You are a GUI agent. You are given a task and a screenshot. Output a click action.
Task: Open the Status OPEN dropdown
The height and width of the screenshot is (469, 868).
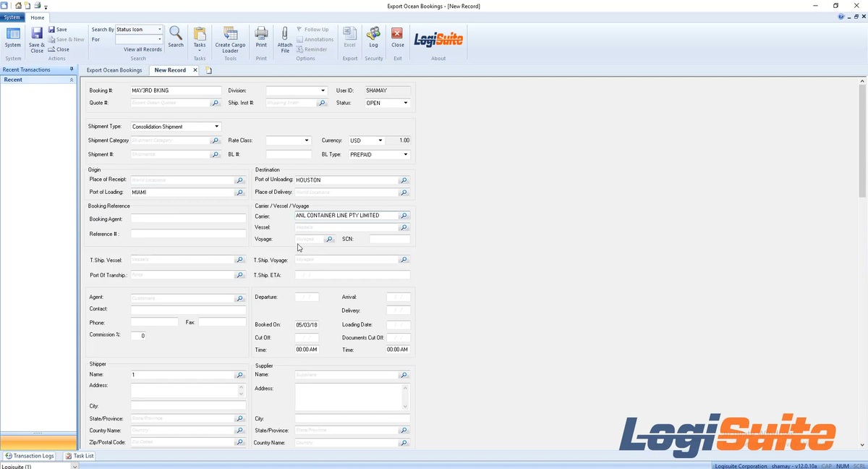(x=406, y=103)
